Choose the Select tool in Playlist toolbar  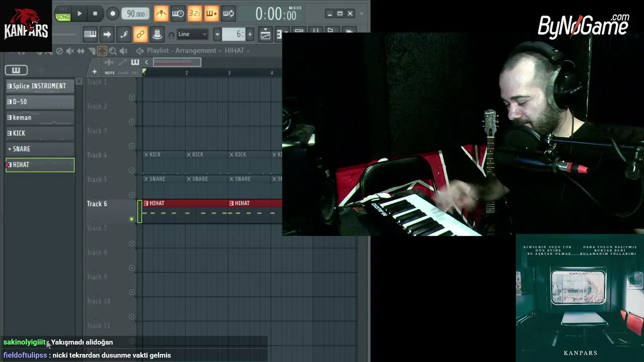point(102,51)
